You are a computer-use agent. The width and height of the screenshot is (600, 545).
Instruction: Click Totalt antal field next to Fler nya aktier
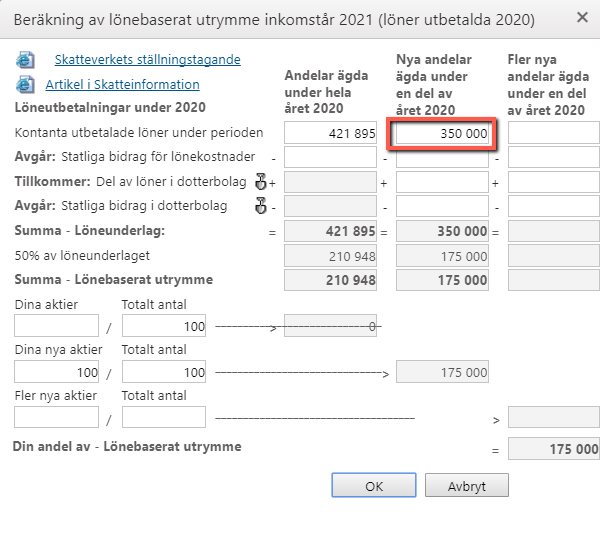(x=164, y=417)
